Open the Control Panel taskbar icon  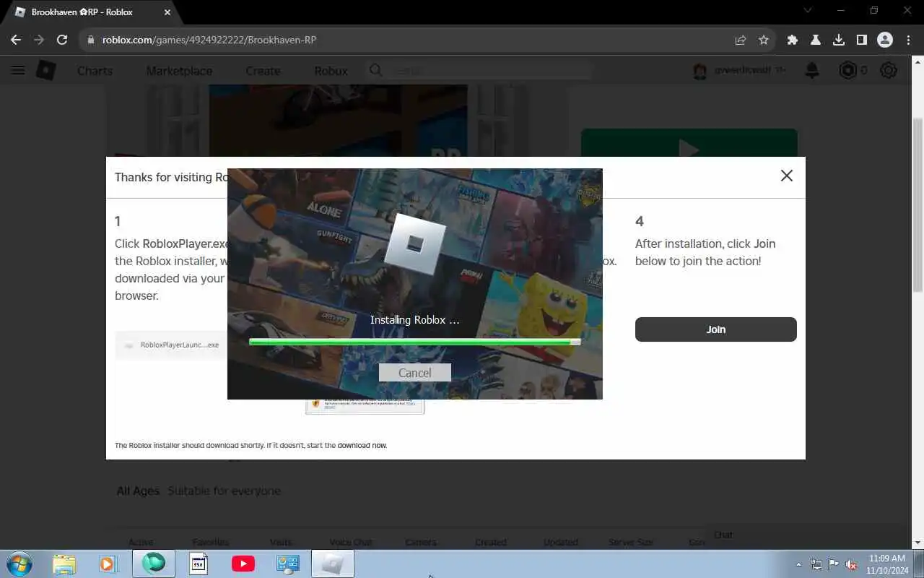[288, 564]
